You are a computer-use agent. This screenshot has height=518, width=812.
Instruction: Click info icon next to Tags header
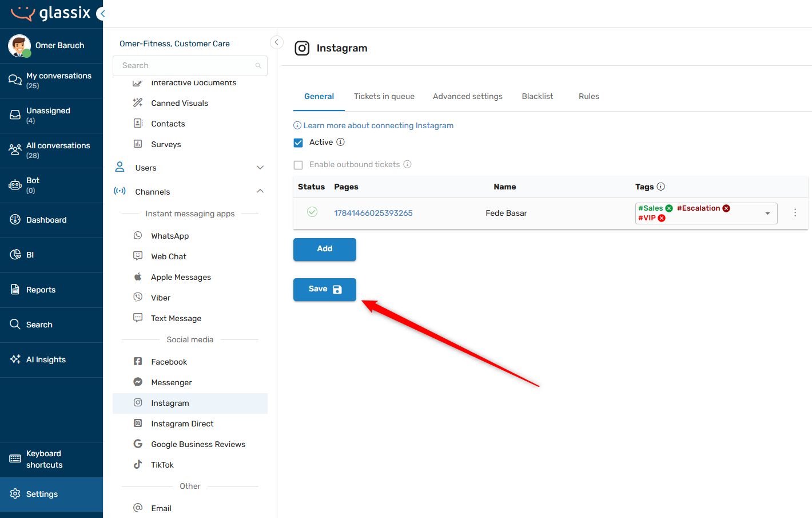661,187
